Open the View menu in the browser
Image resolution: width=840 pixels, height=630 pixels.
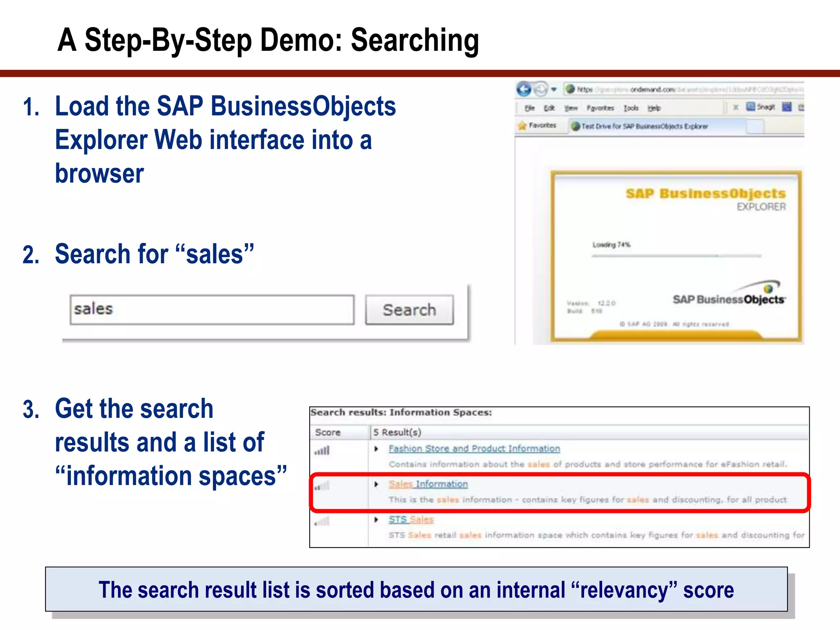point(571,108)
